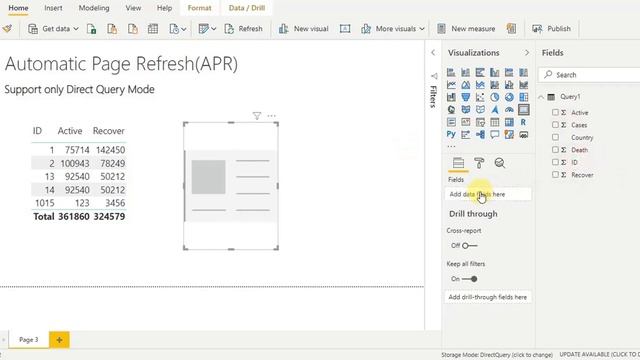640x360 pixels.
Task: Pick the Funnel visualization
Action: [x=466, y=97]
